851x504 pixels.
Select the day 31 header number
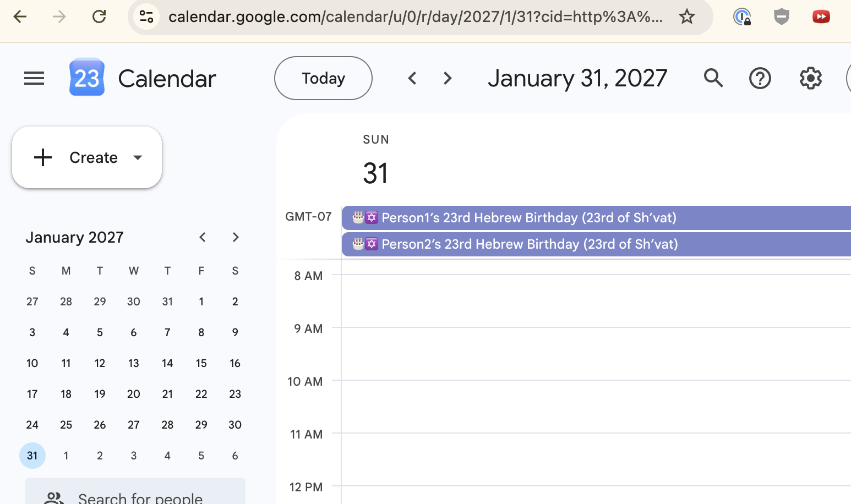[x=376, y=173]
